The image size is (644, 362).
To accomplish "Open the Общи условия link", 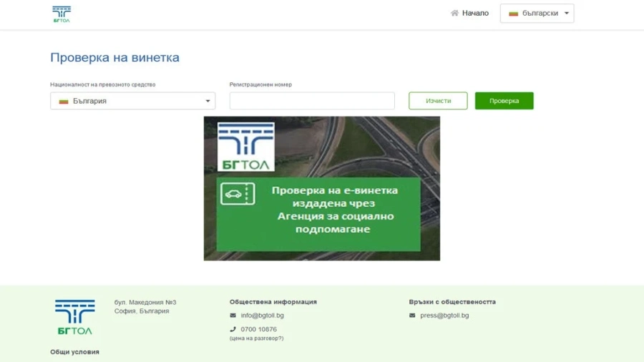I will point(74,352).
